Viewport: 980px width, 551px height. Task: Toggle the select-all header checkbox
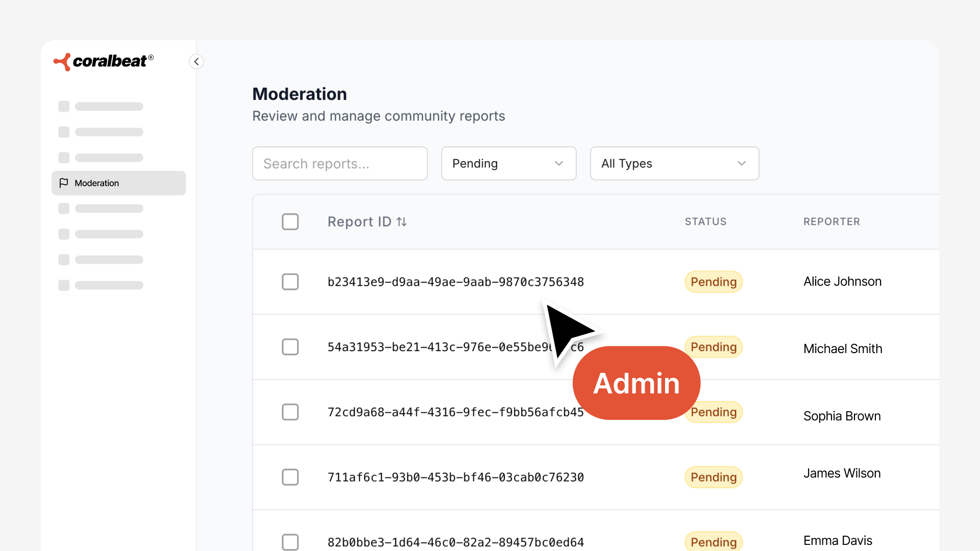pyautogui.click(x=290, y=222)
